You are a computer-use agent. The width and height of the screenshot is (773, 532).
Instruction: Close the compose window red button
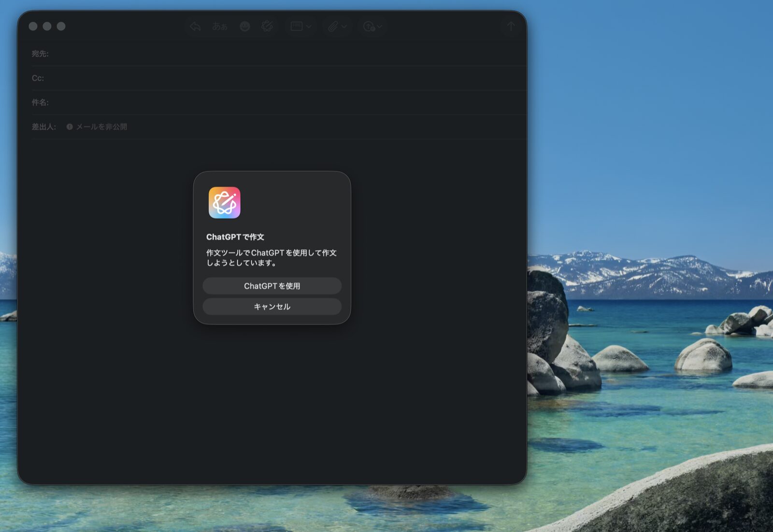[x=33, y=26]
